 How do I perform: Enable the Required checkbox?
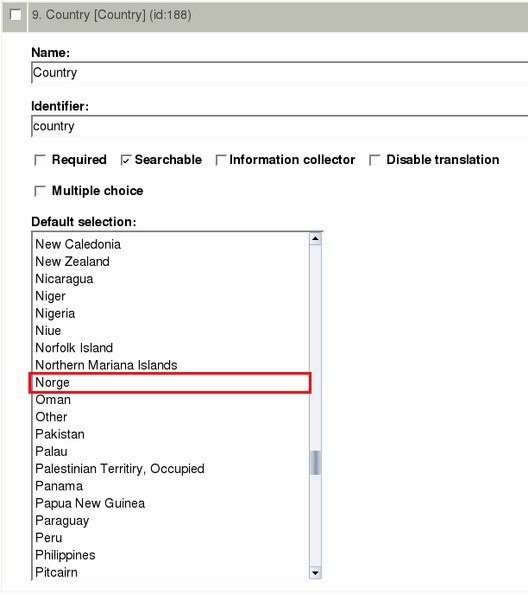point(40,160)
